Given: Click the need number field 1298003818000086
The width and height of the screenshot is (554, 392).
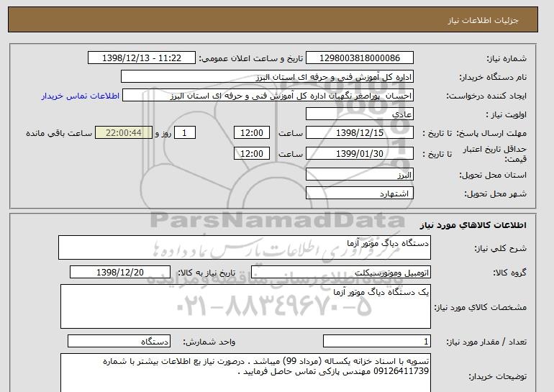Looking at the screenshot, I should click(359, 58).
